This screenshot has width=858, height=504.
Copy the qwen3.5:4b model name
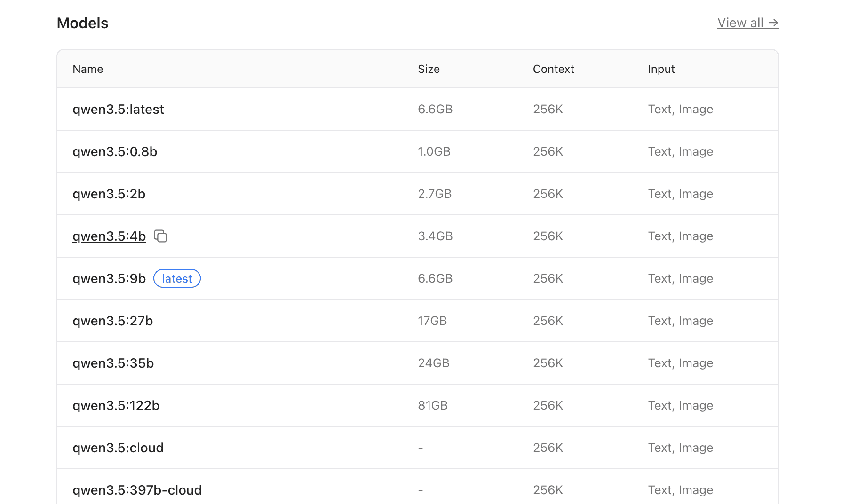(x=161, y=236)
